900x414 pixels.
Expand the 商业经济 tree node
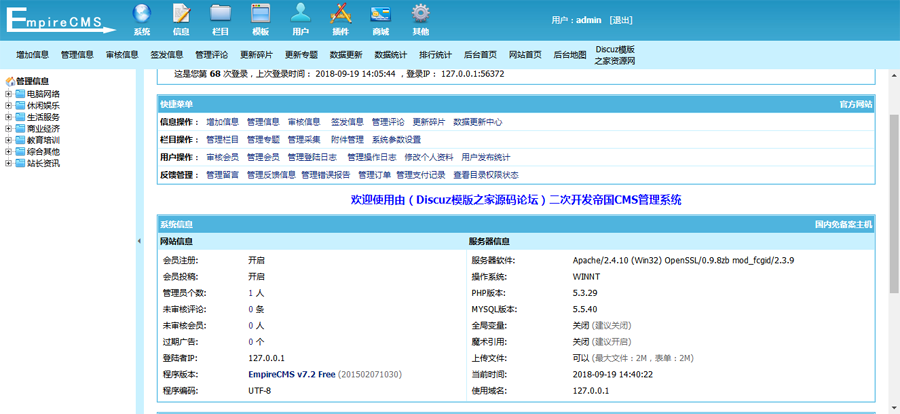point(9,129)
